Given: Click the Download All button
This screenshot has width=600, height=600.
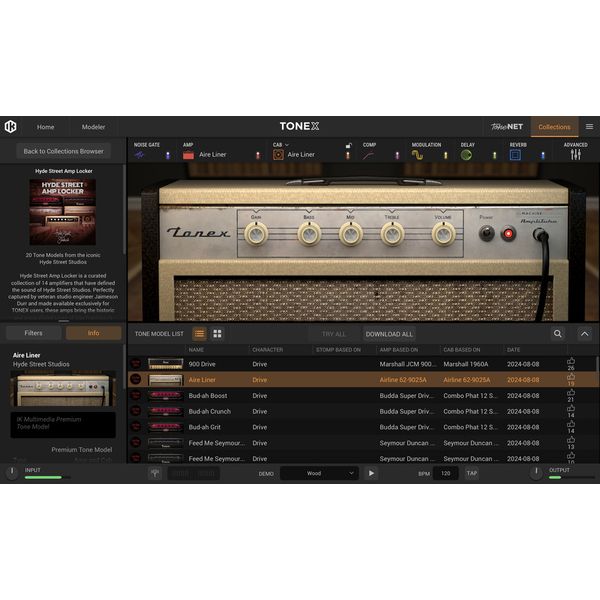Looking at the screenshot, I should click(x=389, y=334).
